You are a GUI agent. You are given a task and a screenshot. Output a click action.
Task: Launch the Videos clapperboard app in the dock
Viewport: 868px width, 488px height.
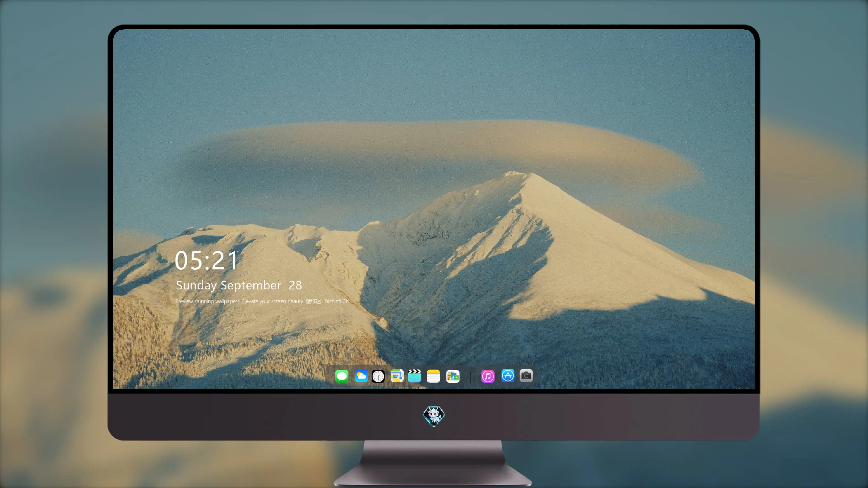click(415, 376)
